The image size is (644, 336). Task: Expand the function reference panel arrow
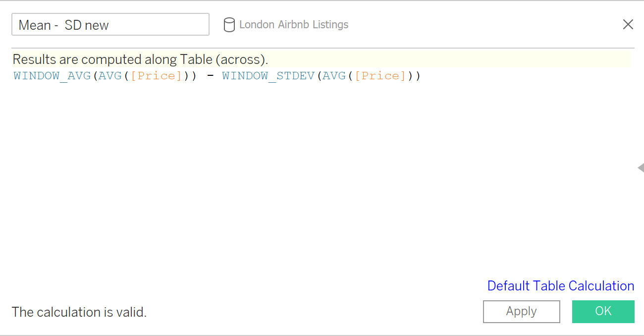click(x=640, y=168)
